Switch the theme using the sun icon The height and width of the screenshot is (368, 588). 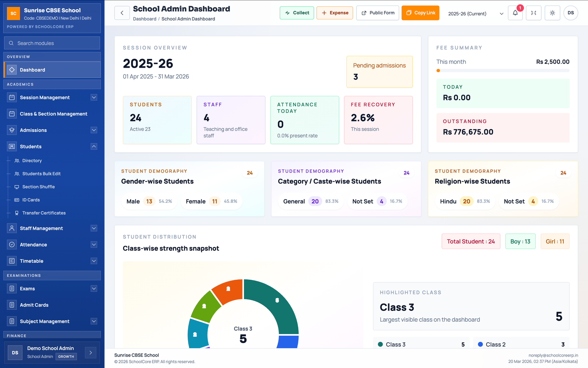coord(552,13)
